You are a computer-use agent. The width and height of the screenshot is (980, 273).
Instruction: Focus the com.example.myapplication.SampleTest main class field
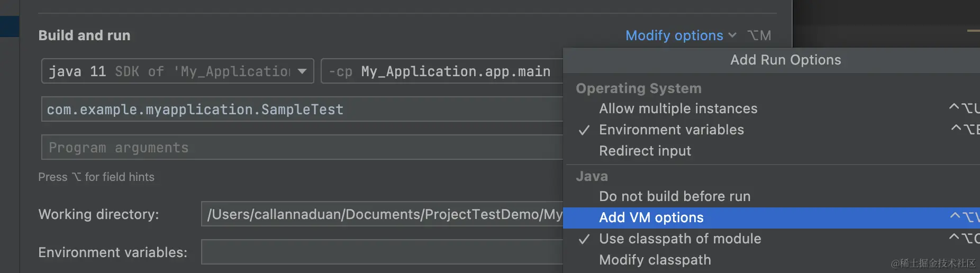click(x=302, y=110)
